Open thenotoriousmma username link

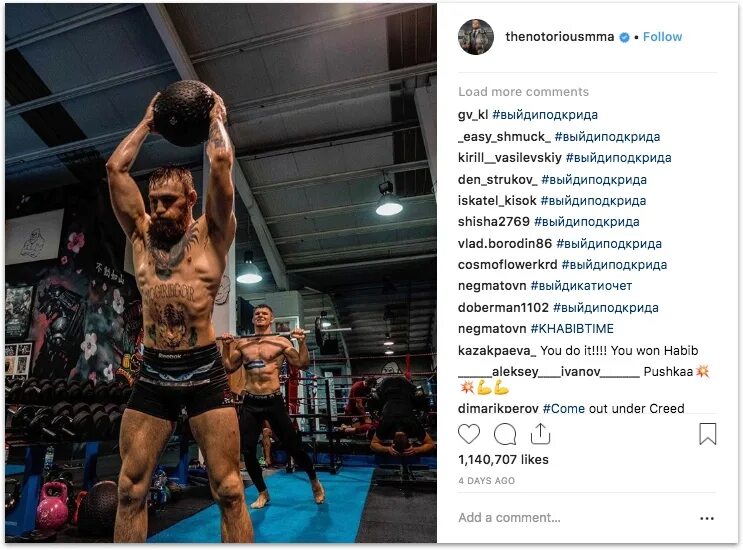559,37
